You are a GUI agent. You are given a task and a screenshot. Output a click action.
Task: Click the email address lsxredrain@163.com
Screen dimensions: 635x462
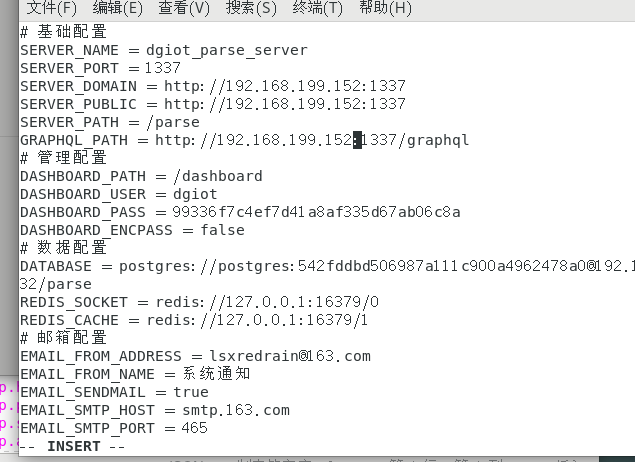[x=290, y=356]
